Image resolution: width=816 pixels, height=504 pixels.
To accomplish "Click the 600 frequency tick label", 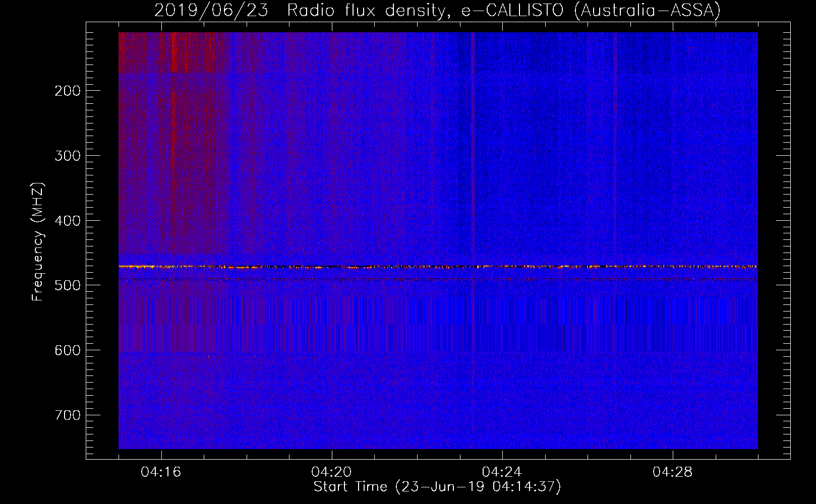I will (x=68, y=350).
